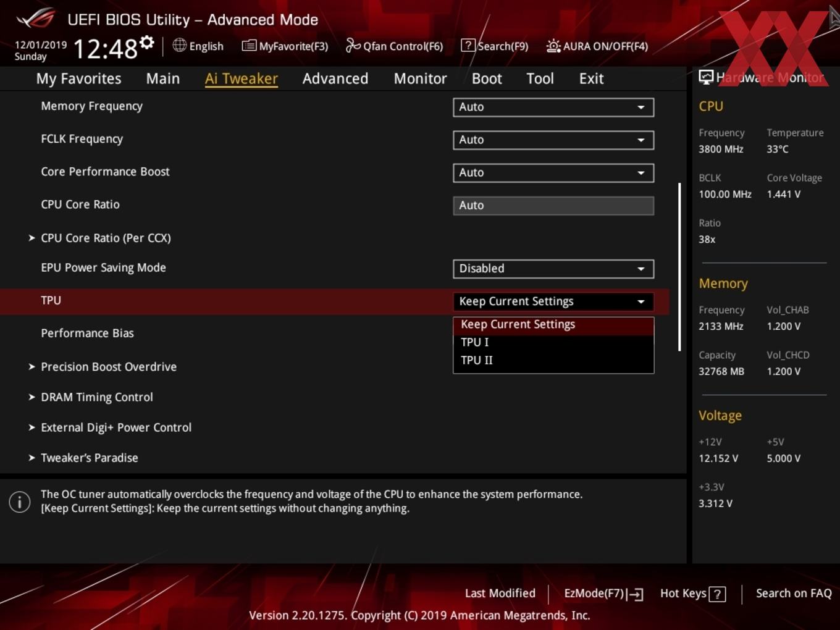Collapse the TPU dropdown via its arrow
This screenshot has width=840, height=630.
pyautogui.click(x=641, y=301)
